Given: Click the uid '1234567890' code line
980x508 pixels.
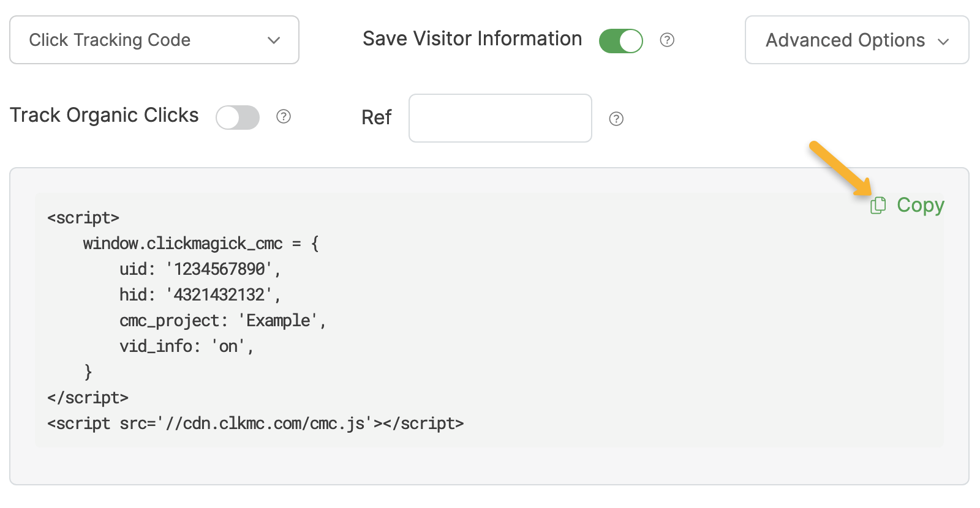Looking at the screenshot, I should (x=200, y=269).
